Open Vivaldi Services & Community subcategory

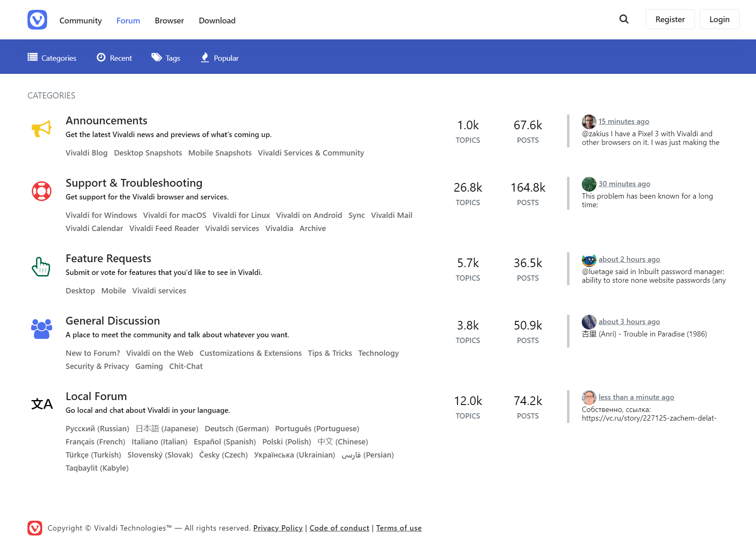click(x=311, y=153)
